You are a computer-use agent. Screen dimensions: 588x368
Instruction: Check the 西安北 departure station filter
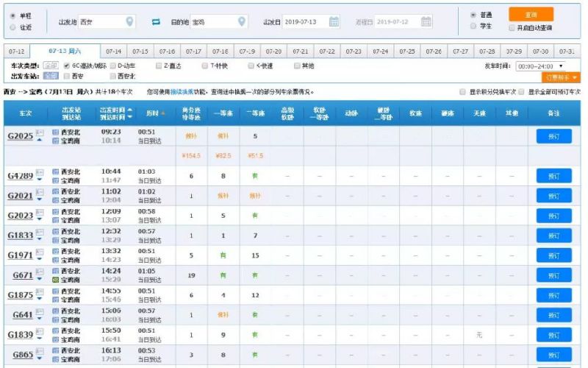click(x=113, y=77)
